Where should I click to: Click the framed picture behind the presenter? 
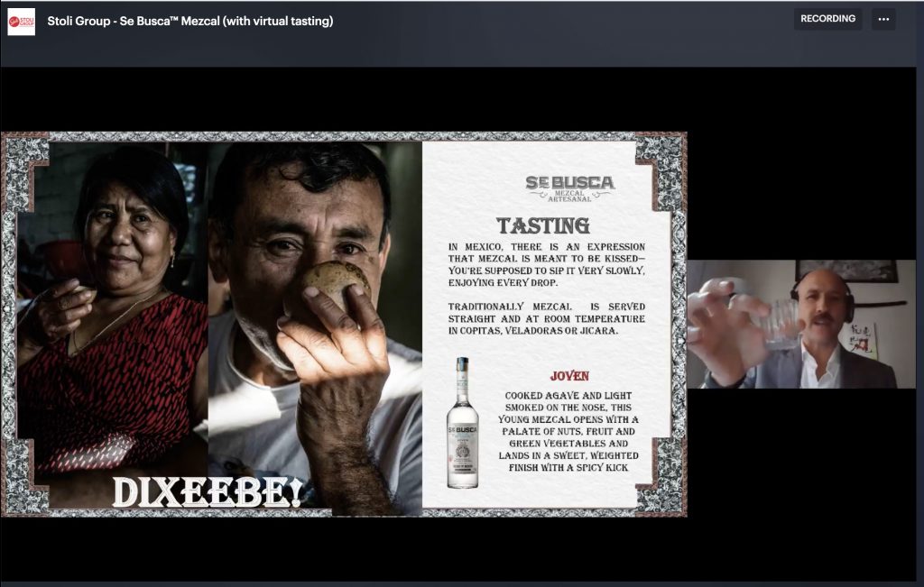(x=845, y=271)
